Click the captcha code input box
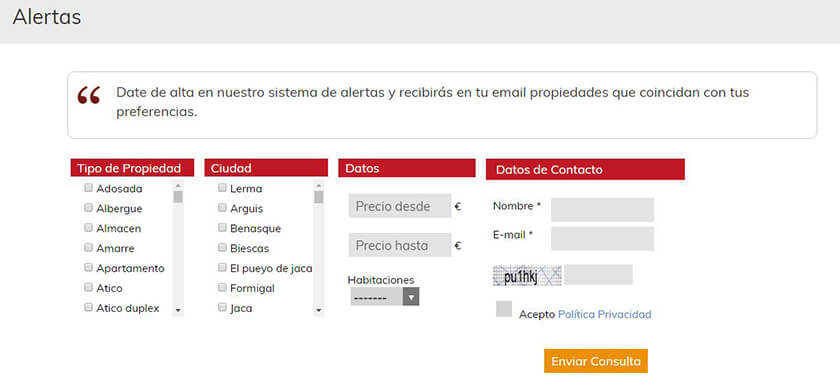 [598, 275]
